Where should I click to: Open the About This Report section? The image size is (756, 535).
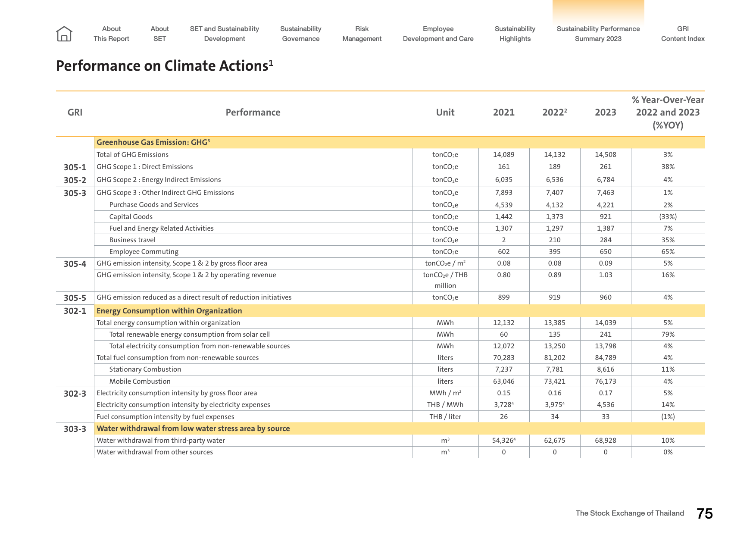[111, 34]
